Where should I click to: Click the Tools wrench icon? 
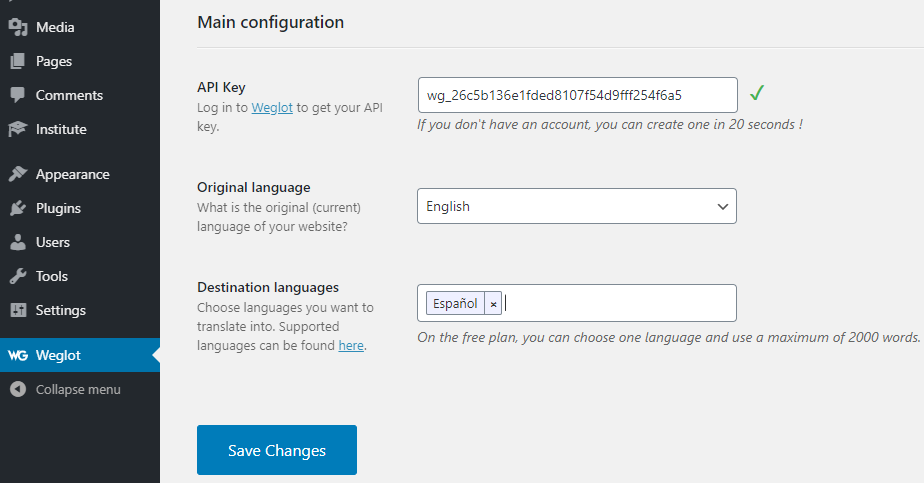(17, 276)
